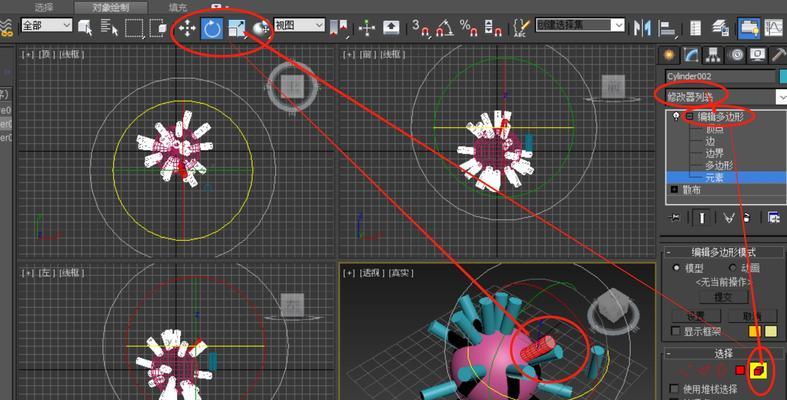Image resolution: width=787 pixels, height=400 pixels.
Task: Click the Bind to Space Warp icon
Action: (6, 28)
